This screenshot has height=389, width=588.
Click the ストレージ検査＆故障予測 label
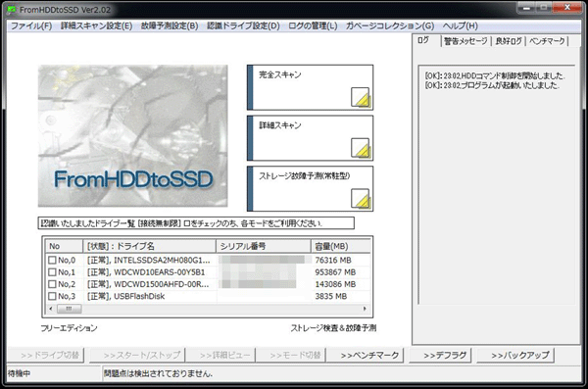click(333, 328)
